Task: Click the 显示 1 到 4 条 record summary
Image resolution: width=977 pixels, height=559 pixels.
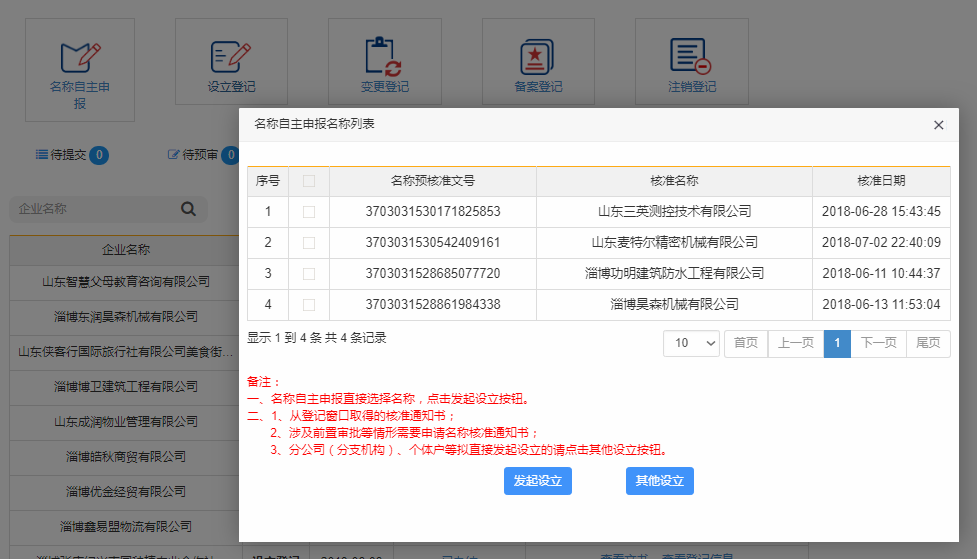Action: (x=317, y=338)
